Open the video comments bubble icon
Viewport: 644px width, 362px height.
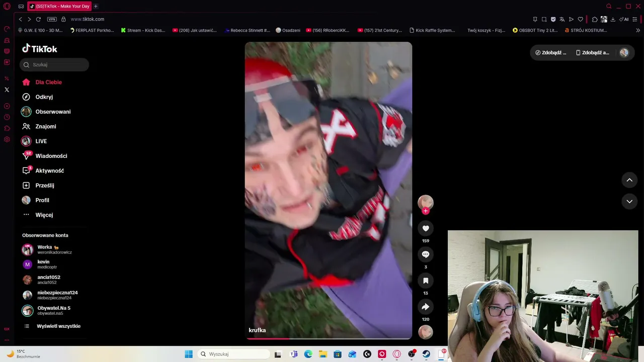coord(426,254)
